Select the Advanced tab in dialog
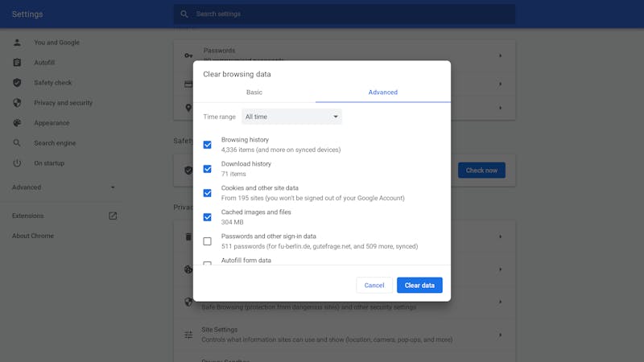The image size is (644, 362). click(x=383, y=93)
